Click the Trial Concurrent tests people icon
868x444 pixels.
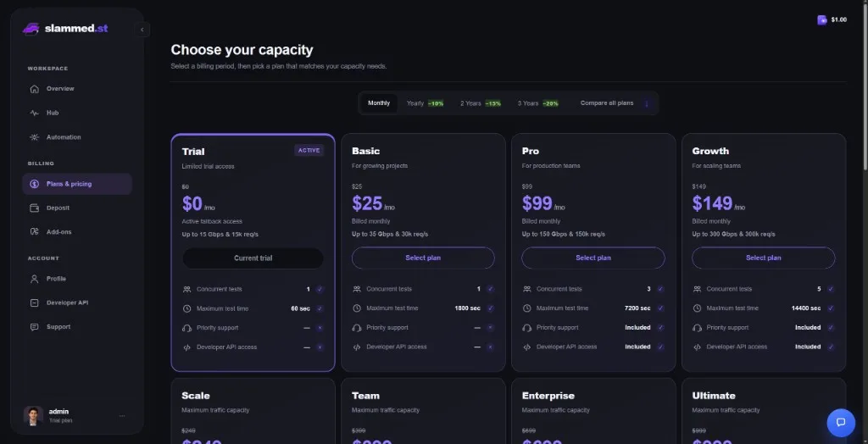coord(186,290)
